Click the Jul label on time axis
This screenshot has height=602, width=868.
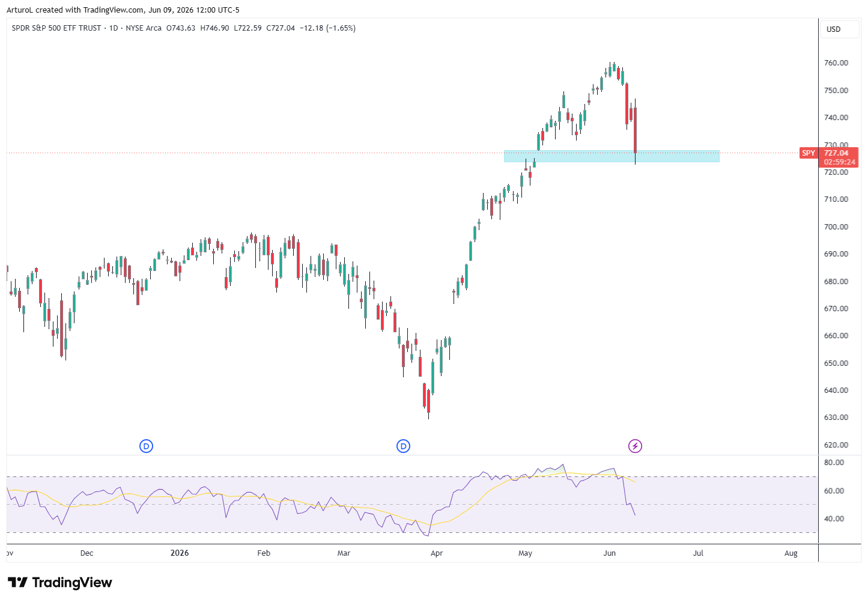[x=698, y=553]
